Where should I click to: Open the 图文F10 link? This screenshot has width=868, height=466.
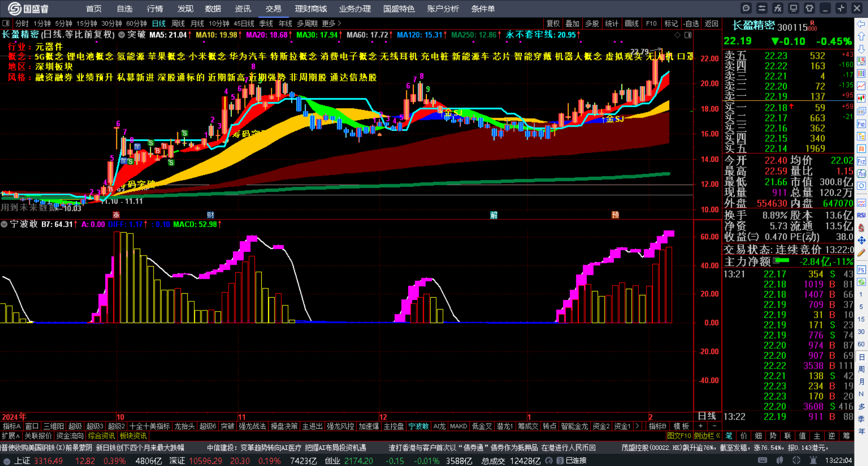[679, 436]
